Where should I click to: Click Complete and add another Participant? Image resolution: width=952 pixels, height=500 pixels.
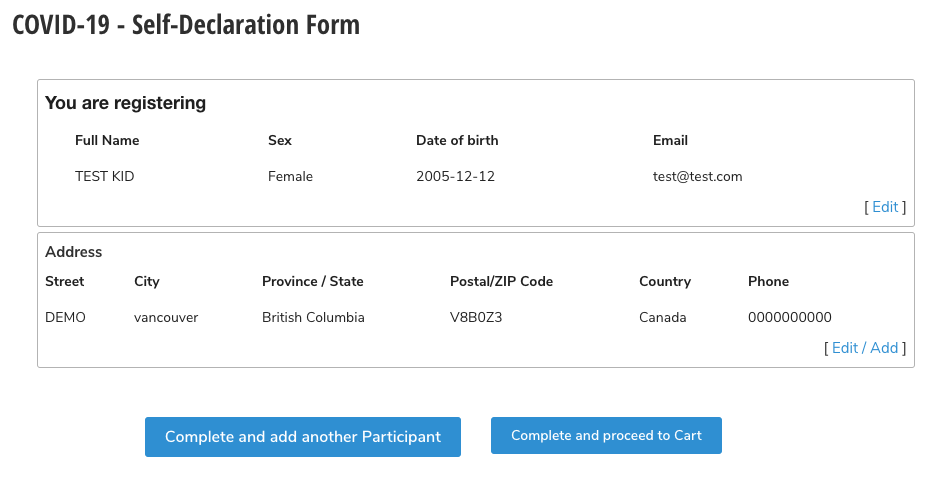click(x=302, y=437)
